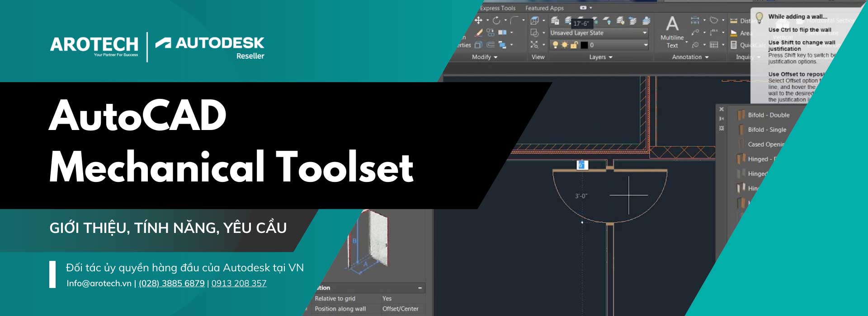This screenshot has width=868, height=316.
Task: Select the Fillet tool in Modify panel
Action: pyautogui.click(x=514, y=20)
